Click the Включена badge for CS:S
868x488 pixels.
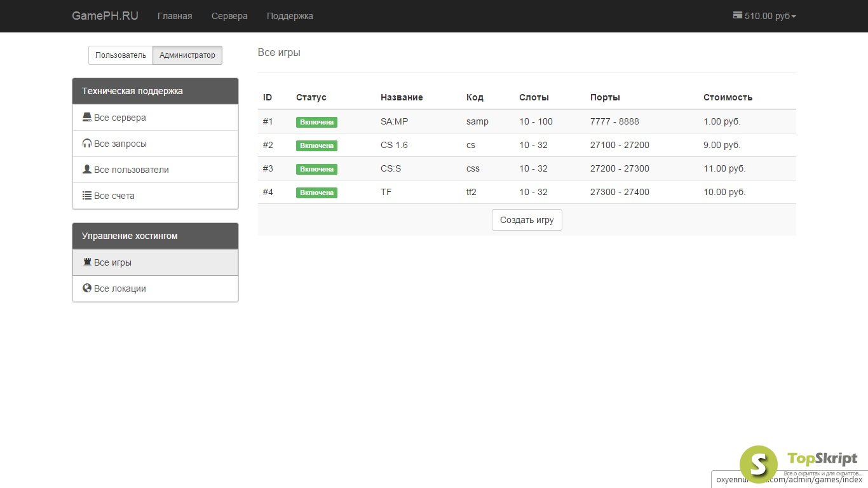pyautogui.click(x=316, y=169)
